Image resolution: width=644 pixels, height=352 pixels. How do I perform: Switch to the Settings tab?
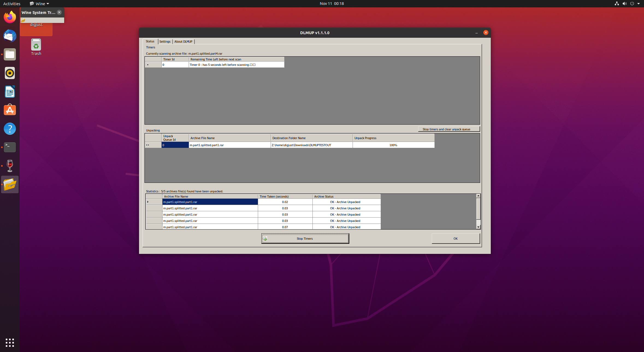pyautogui.click(x=165, y=42)
